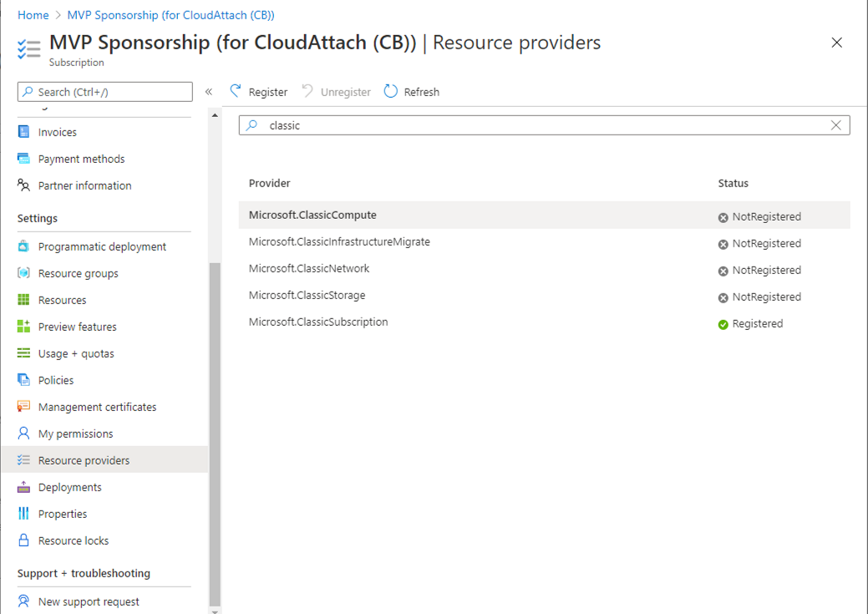Screen dimensions: 868x614
Task: Click the Register toolbar icon
Action: pyautogui.click(x=236, y=91)
